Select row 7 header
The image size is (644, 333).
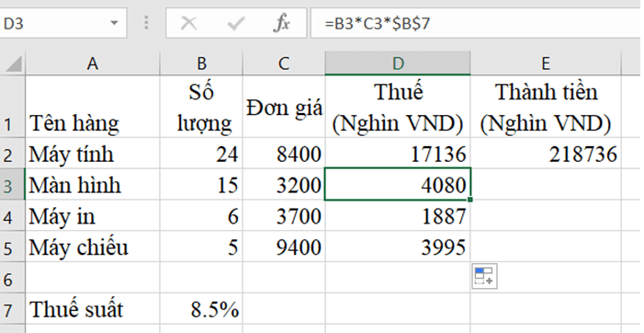pos(12,309)
